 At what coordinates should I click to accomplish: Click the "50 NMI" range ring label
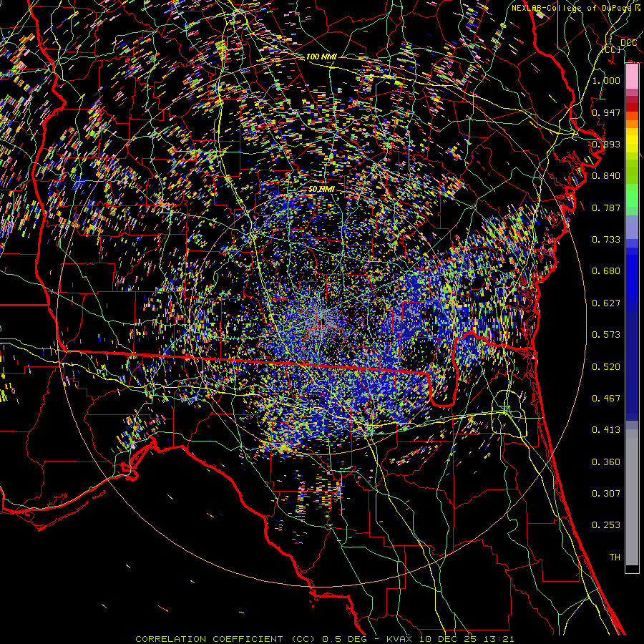[x=321, y=189]
